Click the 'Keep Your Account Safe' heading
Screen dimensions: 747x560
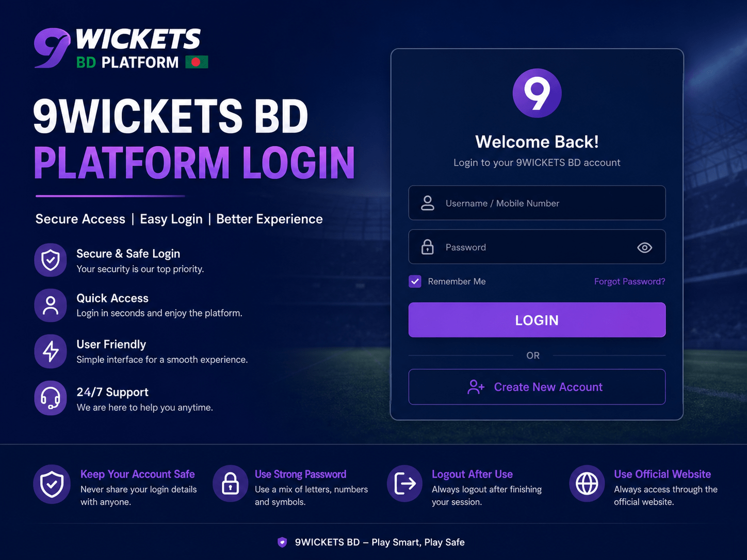tap(138, 474)
